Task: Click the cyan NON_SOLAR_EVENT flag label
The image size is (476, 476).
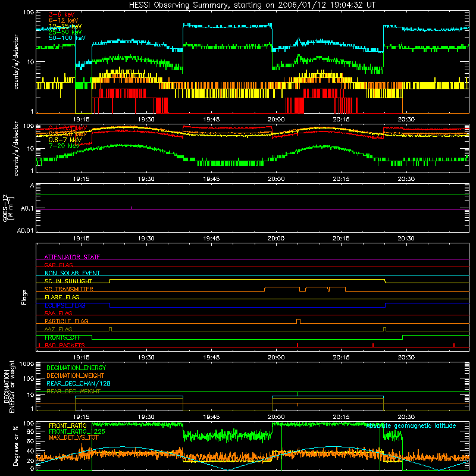Action: coord(72,273)
